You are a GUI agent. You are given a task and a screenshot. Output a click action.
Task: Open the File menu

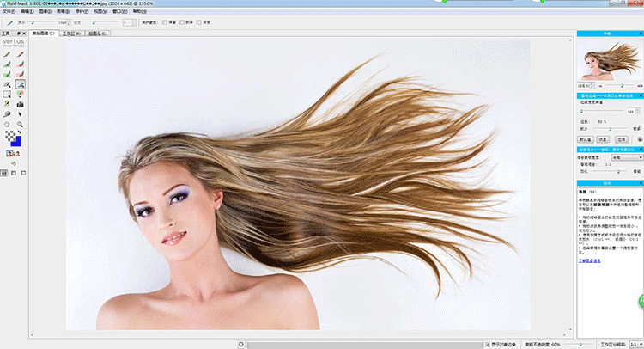pyautogui.click(x=9, y=13)
